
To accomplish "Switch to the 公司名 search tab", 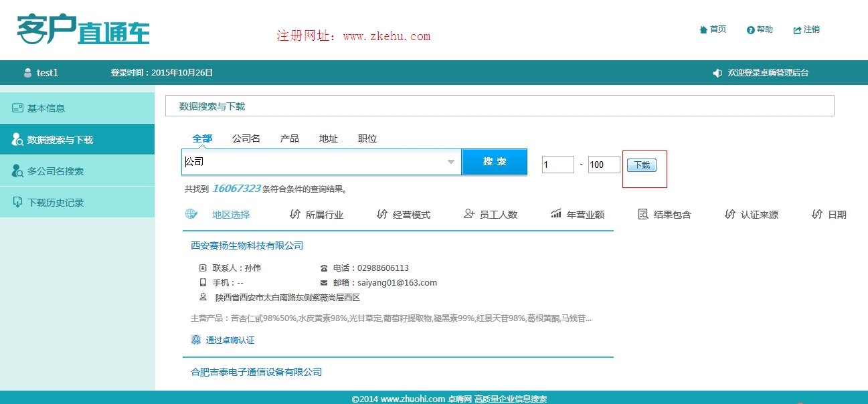I will click(x=246, y=138).
